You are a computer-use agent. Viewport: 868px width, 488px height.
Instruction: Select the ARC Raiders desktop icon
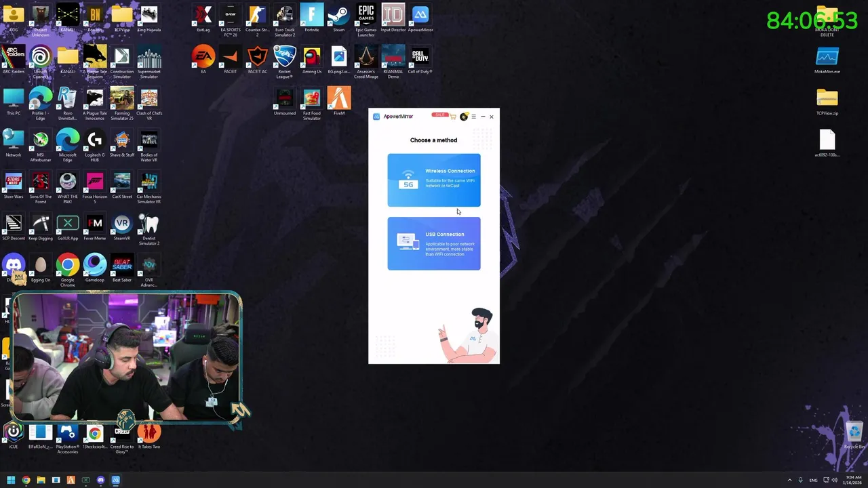point(14,60)
